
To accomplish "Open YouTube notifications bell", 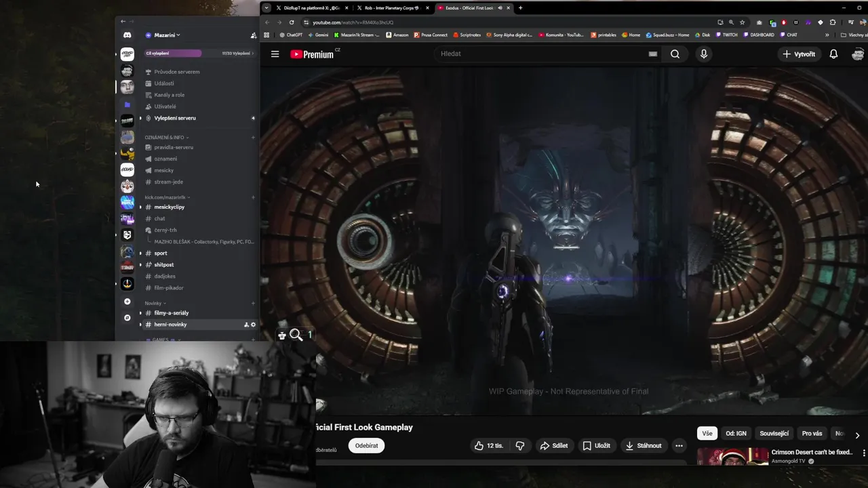I will 833,54.
